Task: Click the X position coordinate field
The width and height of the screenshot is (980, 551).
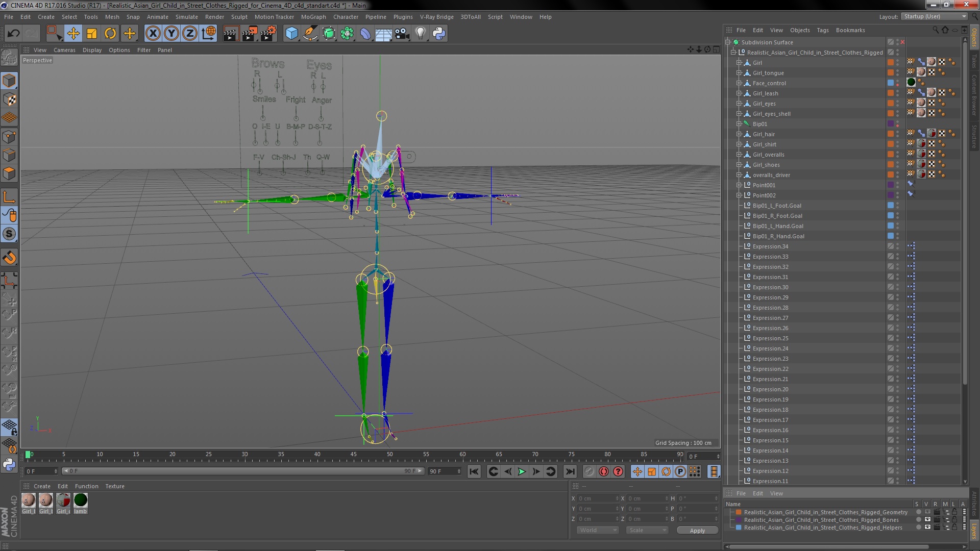Action: 597,498
